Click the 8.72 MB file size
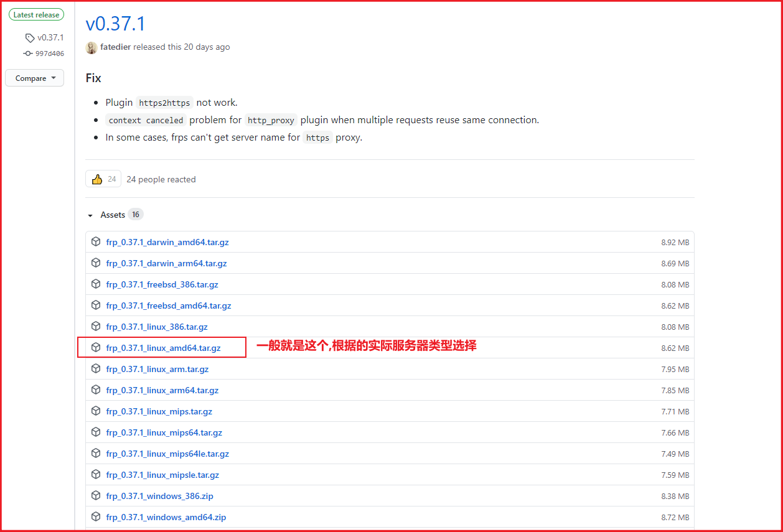Viewport: 783px width, 532px height. pyautogui.click(x=675, y=517)
